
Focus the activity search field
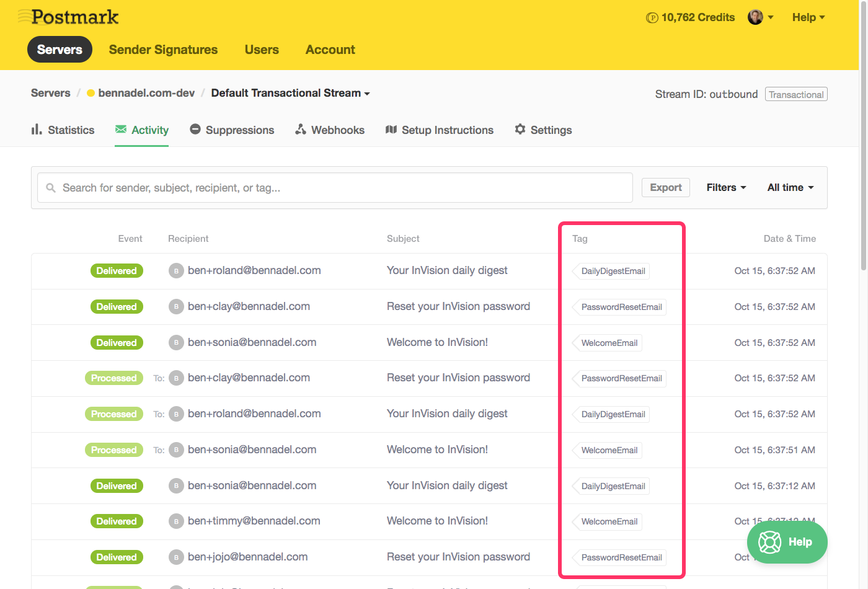(x=335, y=188)
